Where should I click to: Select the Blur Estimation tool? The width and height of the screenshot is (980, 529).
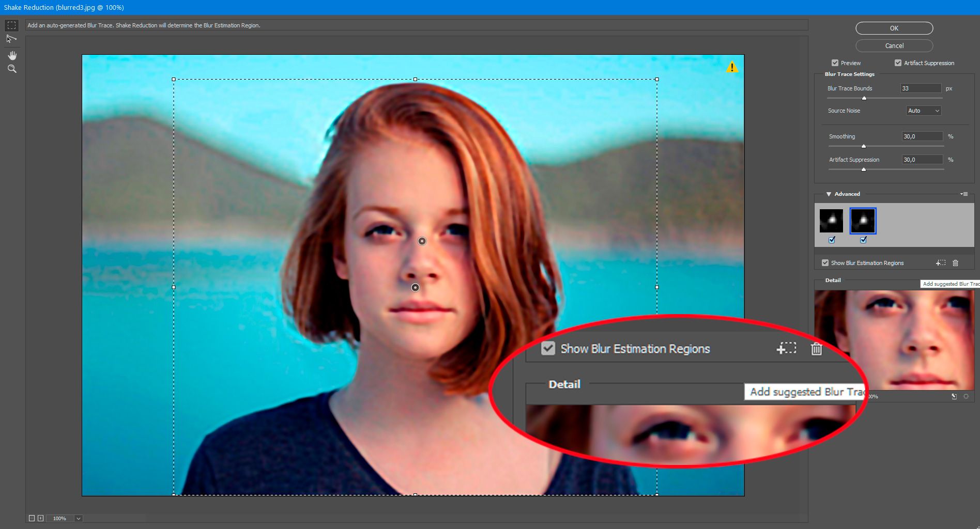11,24
